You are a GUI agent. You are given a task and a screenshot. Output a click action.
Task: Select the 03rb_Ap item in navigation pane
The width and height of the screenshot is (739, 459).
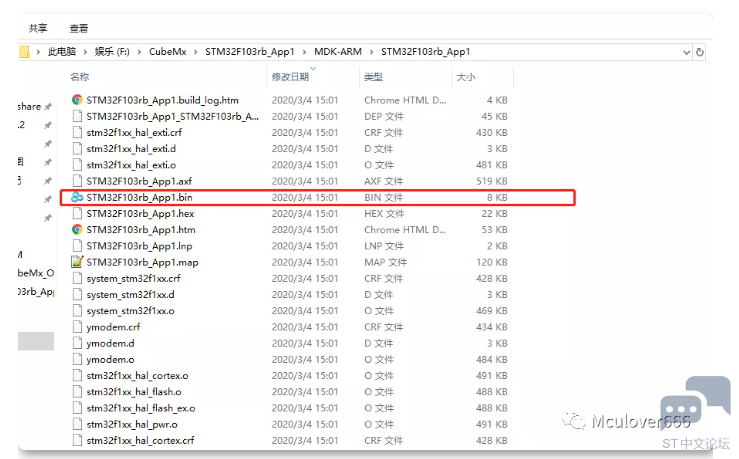point(36,292)
